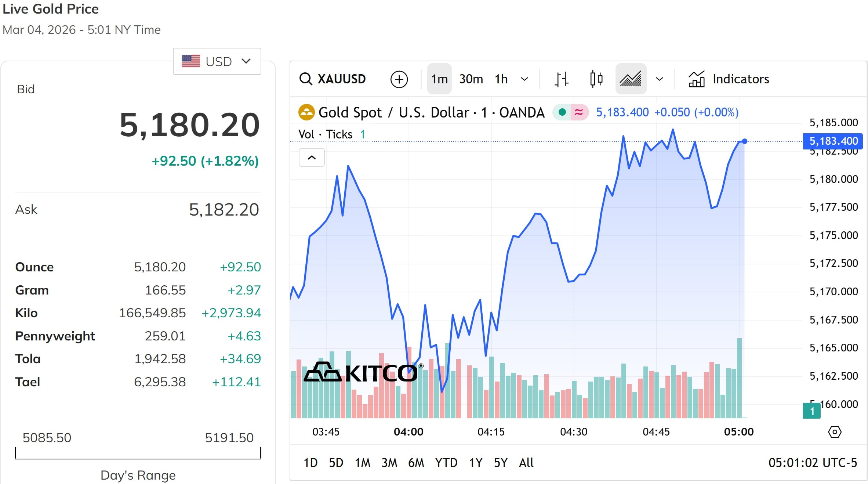Screen dimensions: 868x484
Task: Select the YTD date range
Action: point(446,463)
